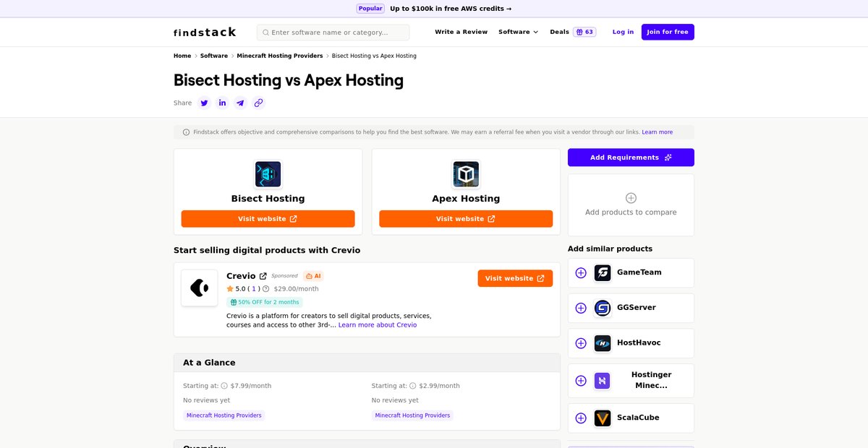Viewport: 868px width, 448px height.
Task: Open Write a Review page
Action: (x=461, y=32)
